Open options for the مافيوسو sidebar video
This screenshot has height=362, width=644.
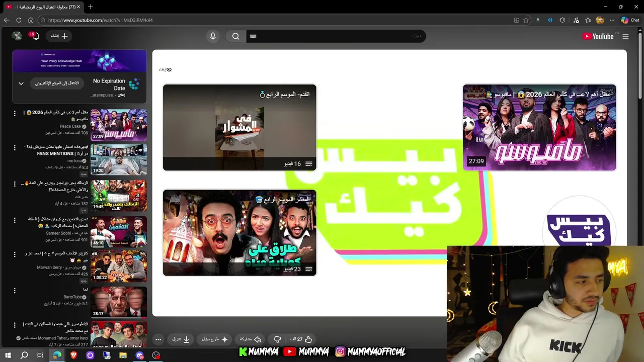(15, 113)
